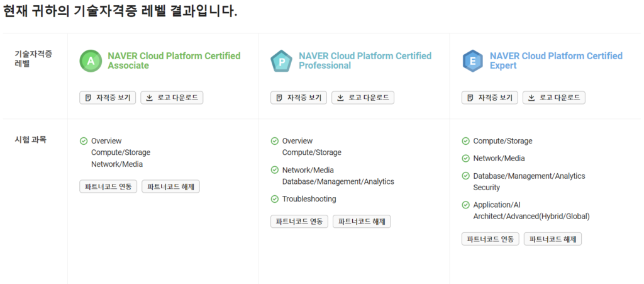Image resolution: width=644 pixels, height=284 pixels.
Task: View the Expert certificate
Action: (x=489, y=98)
